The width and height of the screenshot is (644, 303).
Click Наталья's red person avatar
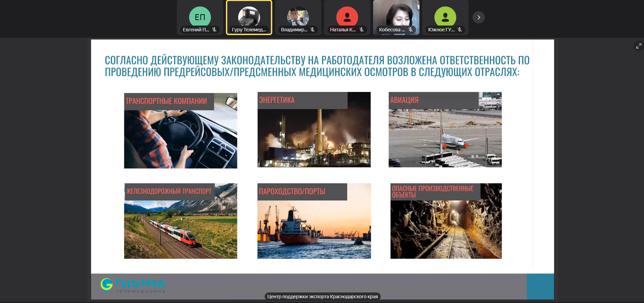click(x=347, y=17)
